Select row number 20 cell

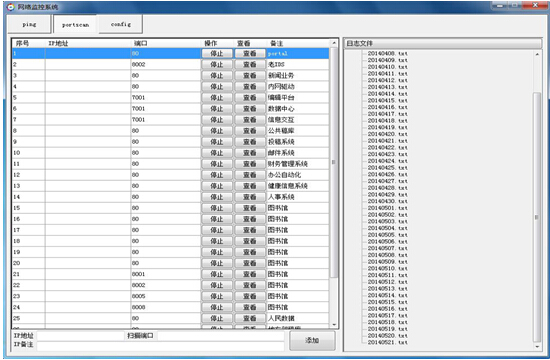click(x=28, y=263)
